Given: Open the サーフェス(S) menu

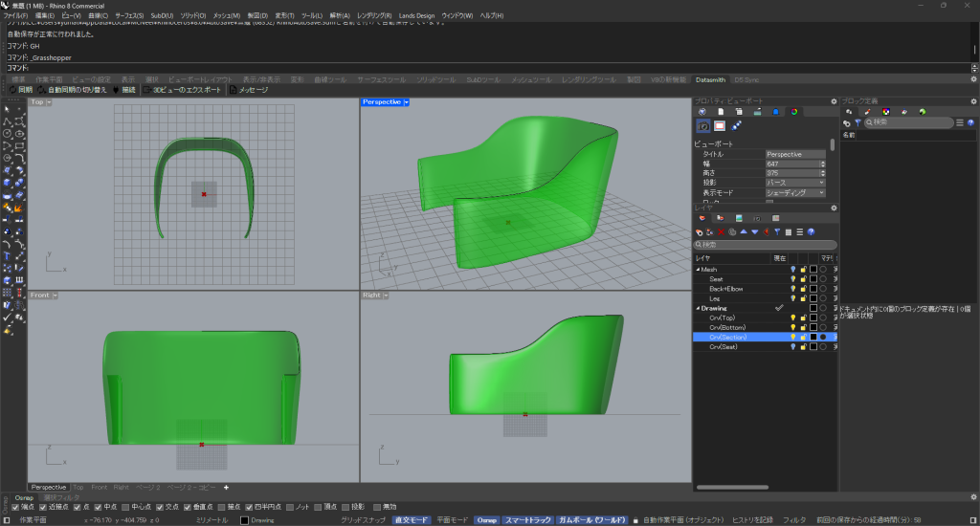Looking at the screenshot, I should (x=129, y=16).
